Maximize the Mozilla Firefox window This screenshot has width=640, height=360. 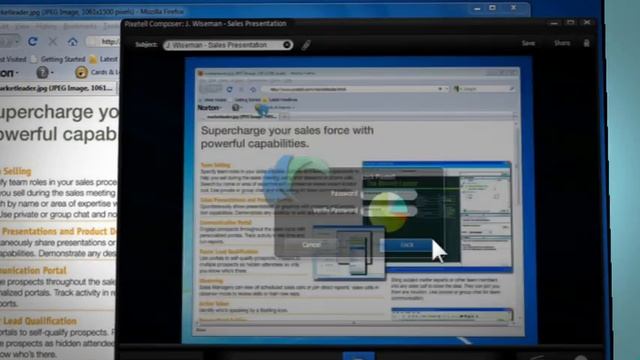coord(493,8)
